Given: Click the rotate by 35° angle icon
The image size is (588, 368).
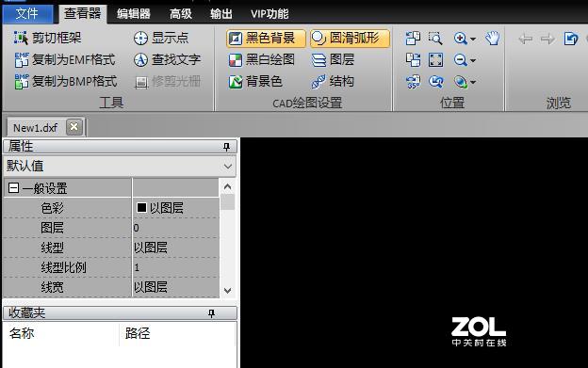Looking at the screenshot, I should click(414, 82).
